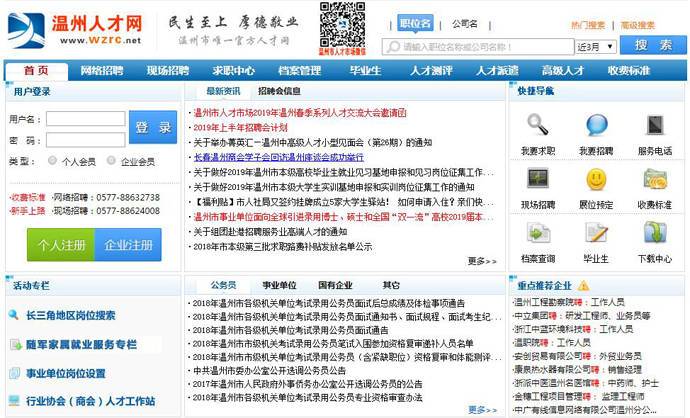This screenshot has width=690, height=418.
Task: Open the 收费标准 coins icon
Action: pos(654,179)
